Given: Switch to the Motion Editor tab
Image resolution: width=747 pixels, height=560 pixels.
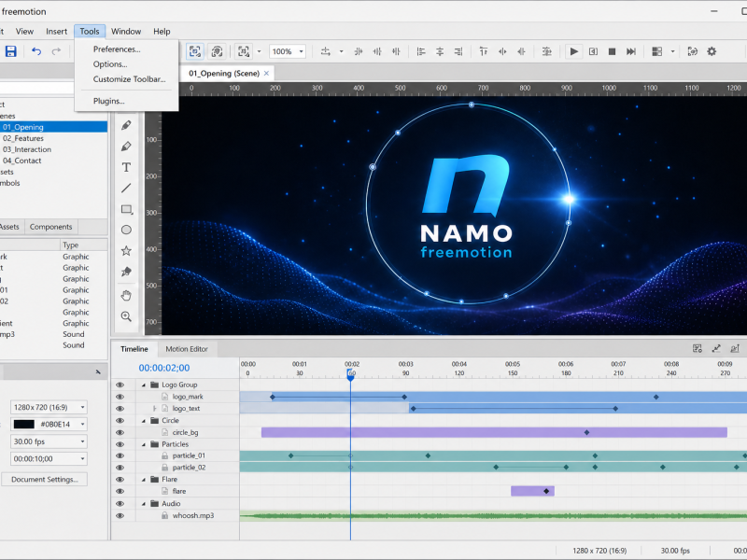Looking at the screenshot, I should tap(187, 349).
